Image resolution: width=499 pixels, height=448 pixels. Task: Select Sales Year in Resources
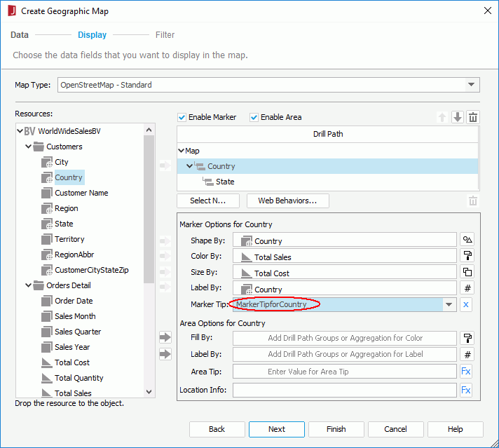72,347
